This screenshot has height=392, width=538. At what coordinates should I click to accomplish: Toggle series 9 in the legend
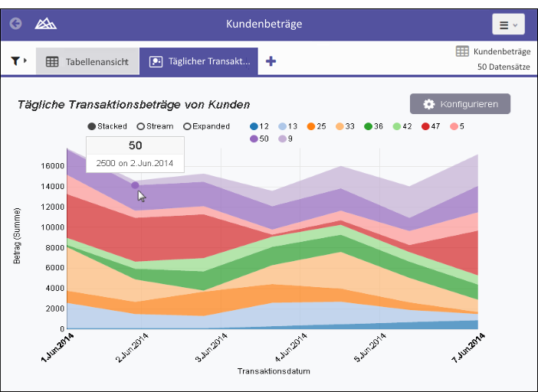coord(283,139)
